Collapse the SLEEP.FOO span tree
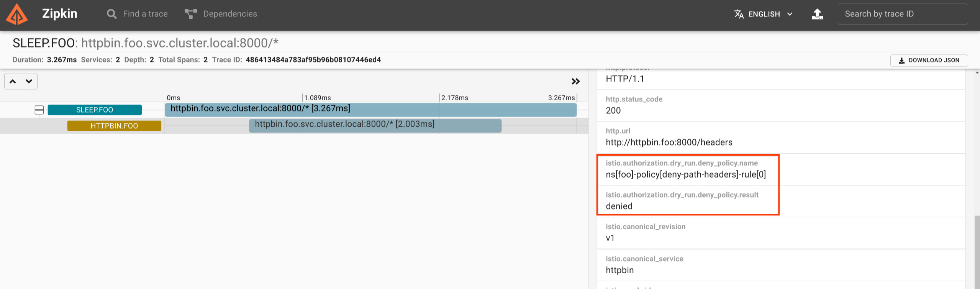This screenshot has height=289, width=980. [x=39, y=110]
